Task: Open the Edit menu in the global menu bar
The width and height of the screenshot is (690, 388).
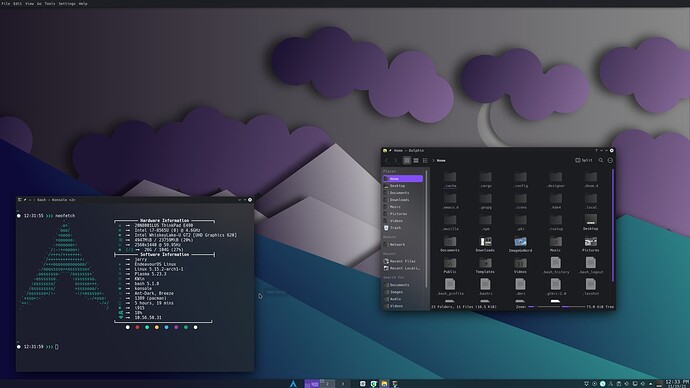Action: pyautogui.click(x=17, y=4)
